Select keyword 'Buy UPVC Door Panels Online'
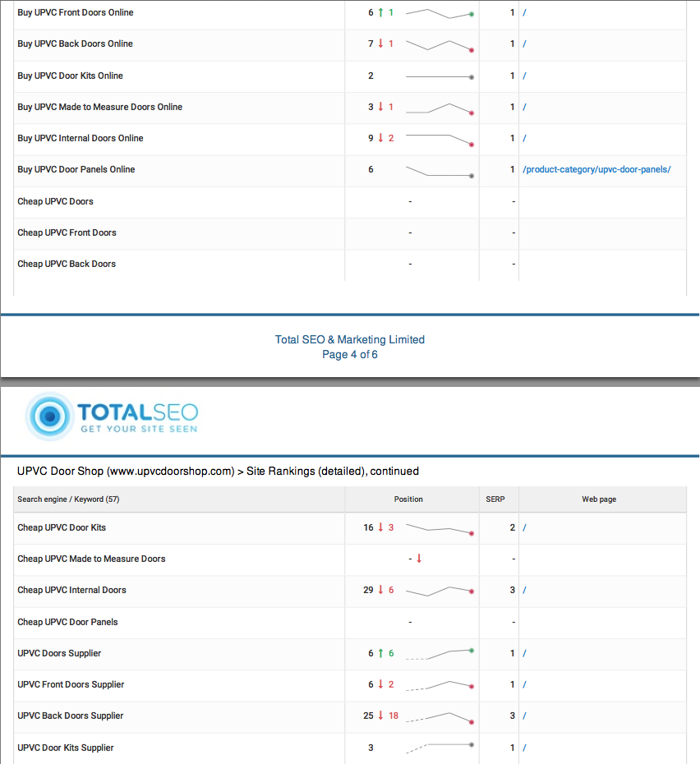 click(x=76, y=169)
